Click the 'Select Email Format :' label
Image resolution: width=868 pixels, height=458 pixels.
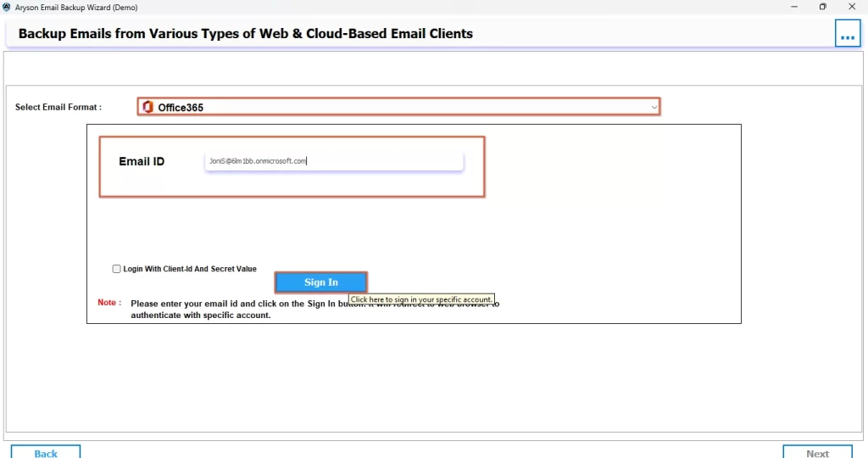pyautogui.click(x=58, y=107)
